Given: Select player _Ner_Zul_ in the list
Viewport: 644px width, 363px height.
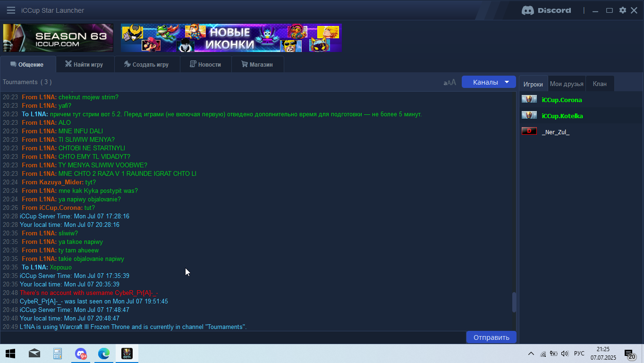Looking at the screenshot, I should (x=556, y=132).
